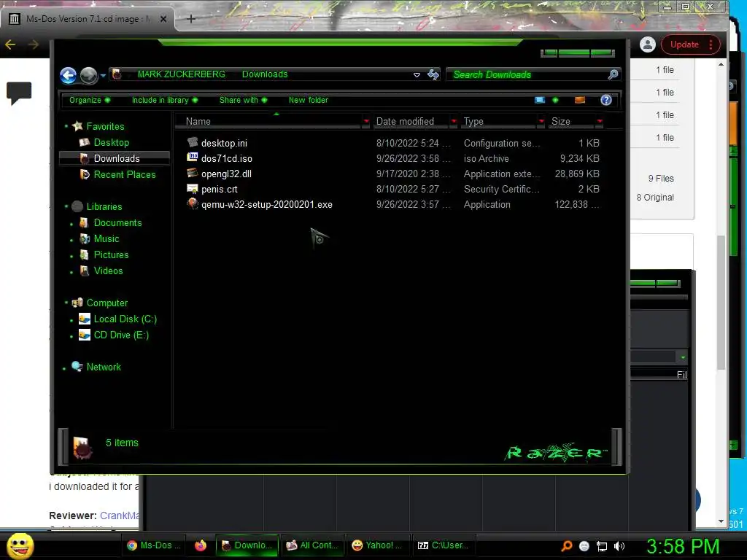This screenshot has width=747, height=560.
Task: Open the Organize menu
Action: (x=90, y=100)
